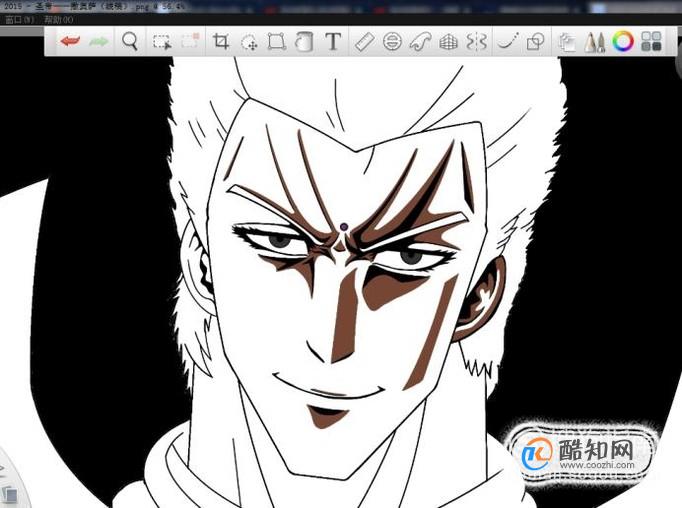Open the Brush palette pencils icon

(x=595, y=42)
